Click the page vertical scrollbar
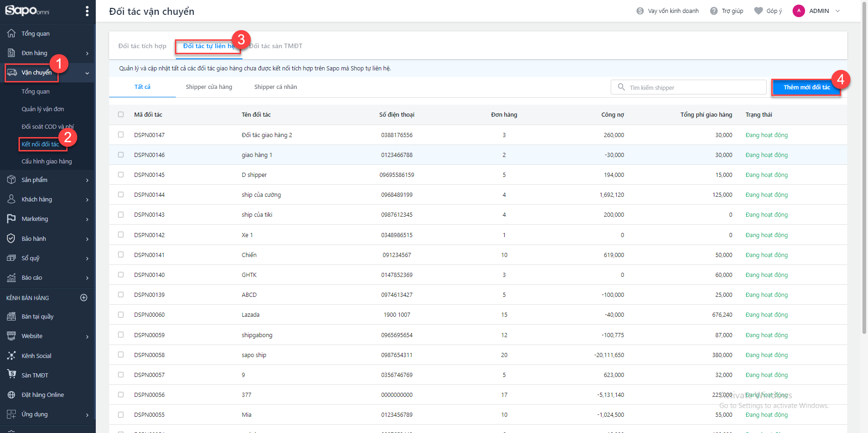This screenshot has width=868, height=433. coord(864,167)
